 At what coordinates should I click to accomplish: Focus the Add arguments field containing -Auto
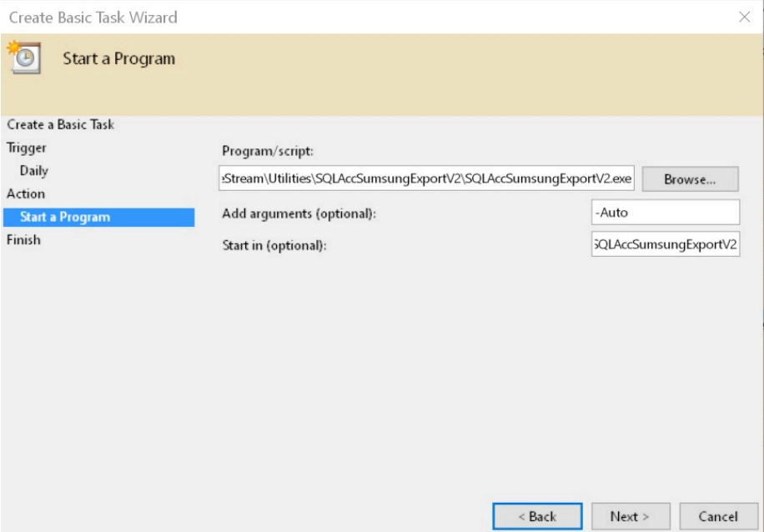665,213
